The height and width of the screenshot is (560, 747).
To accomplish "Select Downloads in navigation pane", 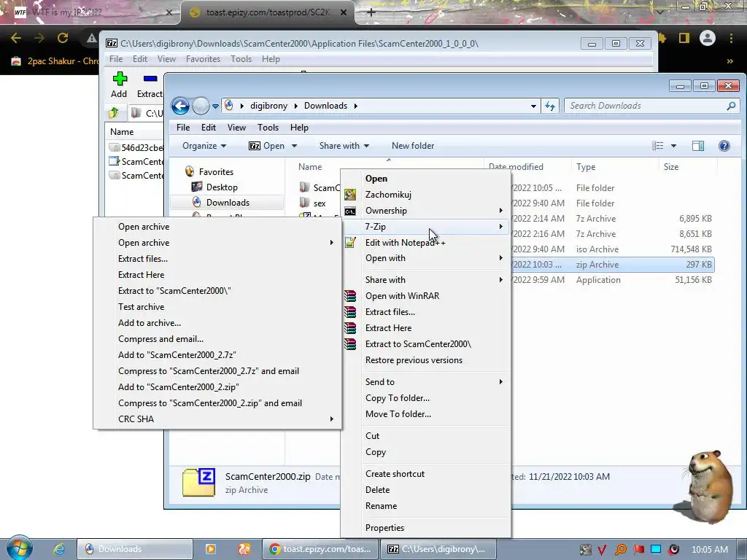I will 228,203.
